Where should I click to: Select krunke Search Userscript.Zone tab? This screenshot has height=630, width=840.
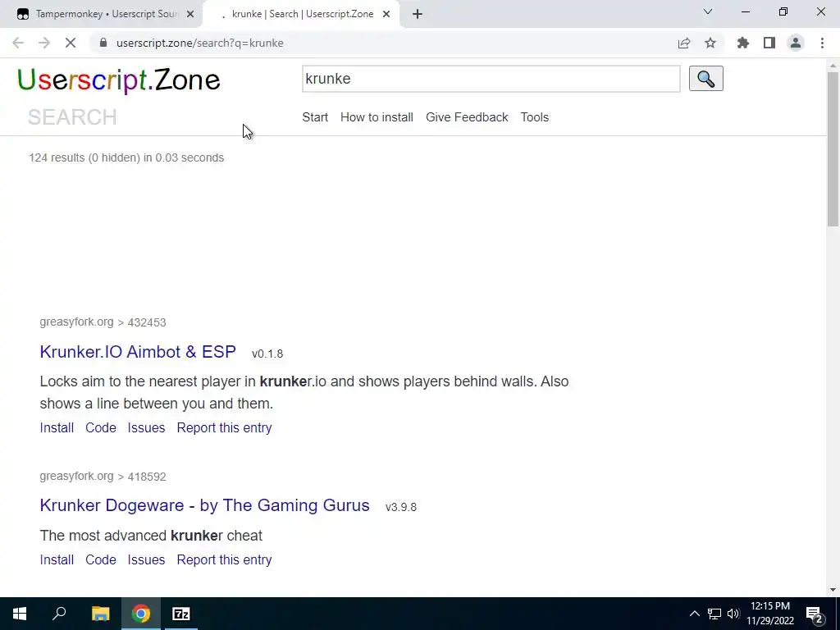click(x=300, y=14)
